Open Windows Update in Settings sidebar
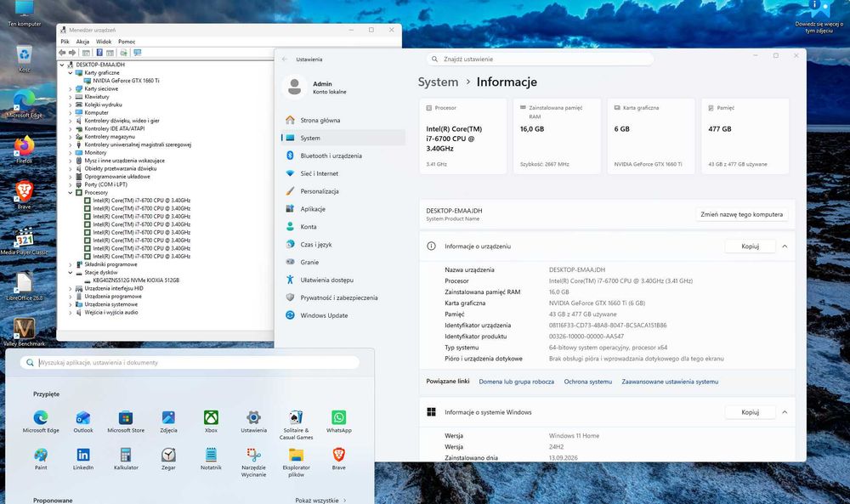 [x=343, y=315]
